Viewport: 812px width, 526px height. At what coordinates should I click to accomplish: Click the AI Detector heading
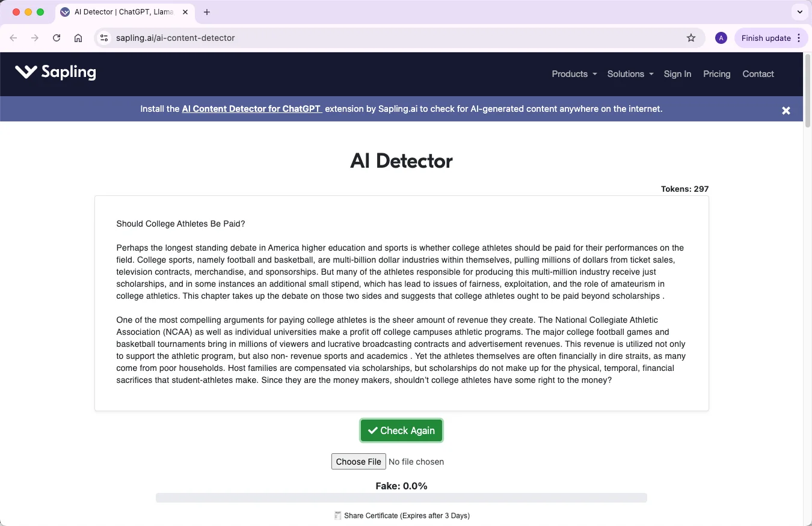tap(401, 161)
